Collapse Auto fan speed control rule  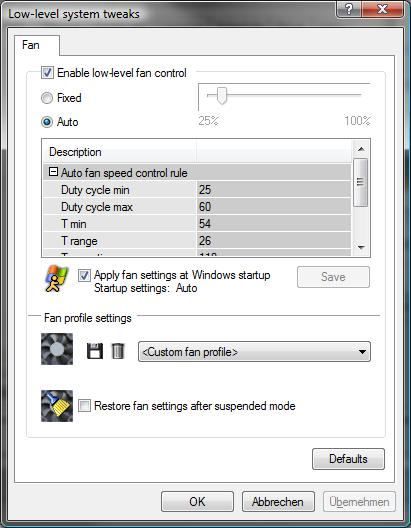point(53,172)
